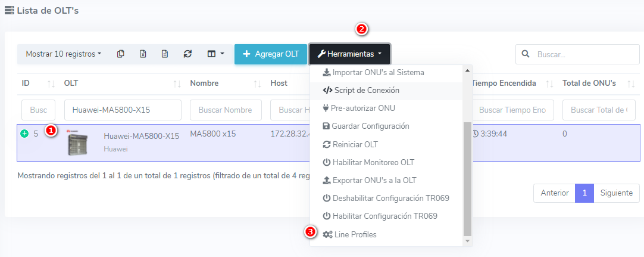Click the sort arrows on the ID column
This screenshot has width=644, height=257.
click(51, 83)
